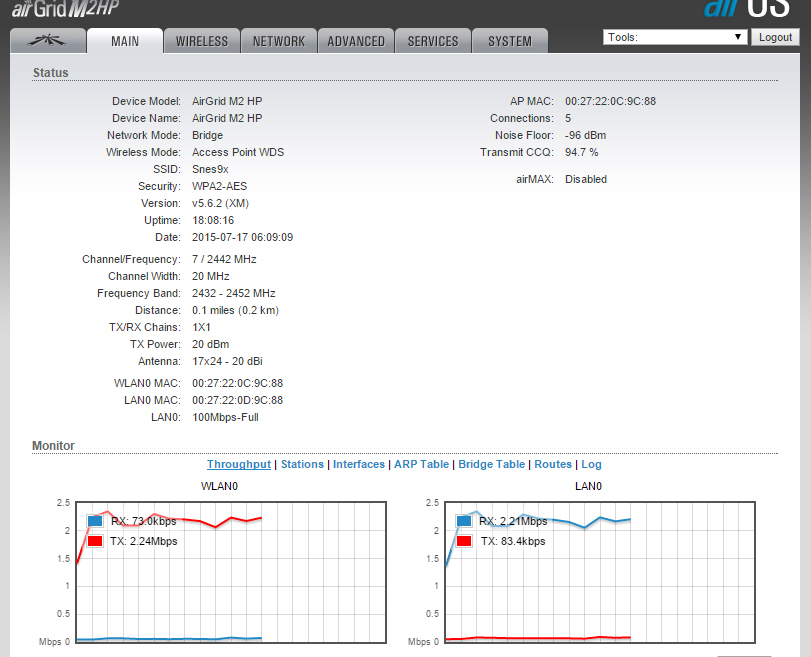Click the red TX swatch in WLAN0 chart

pyautogui.click(x=95, y=541)
